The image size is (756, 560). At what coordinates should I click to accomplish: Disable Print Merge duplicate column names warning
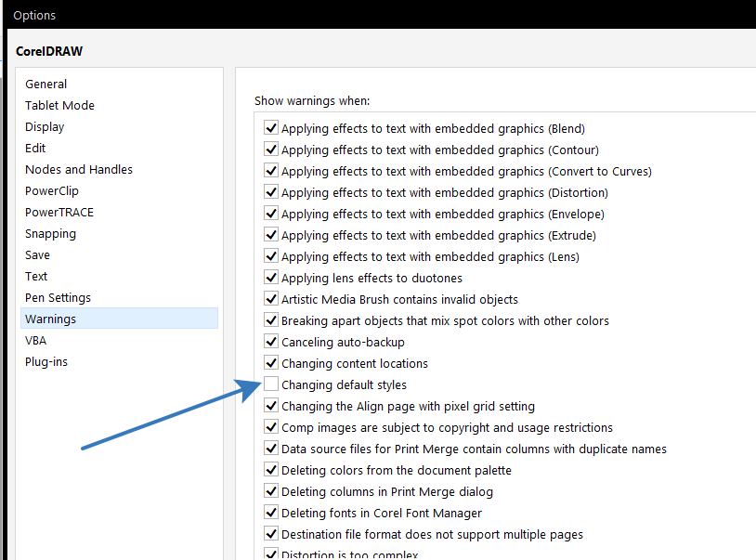click(x=271, y=449)
